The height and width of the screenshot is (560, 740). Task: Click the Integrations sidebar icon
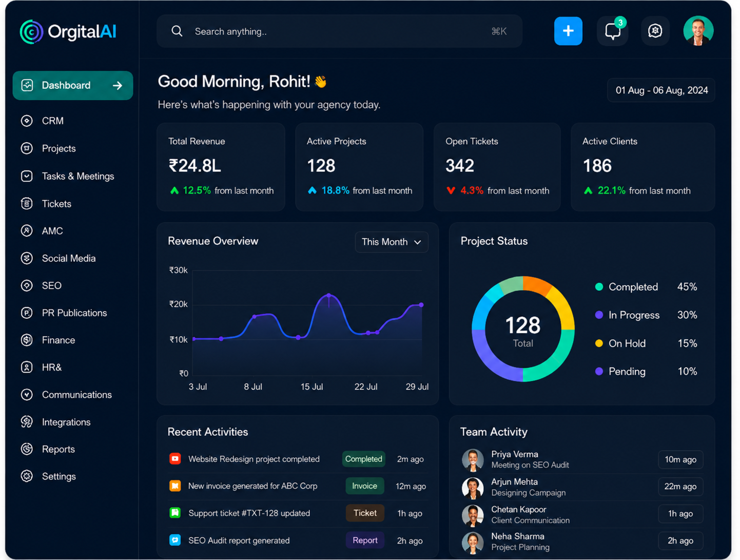pos(27,422)
